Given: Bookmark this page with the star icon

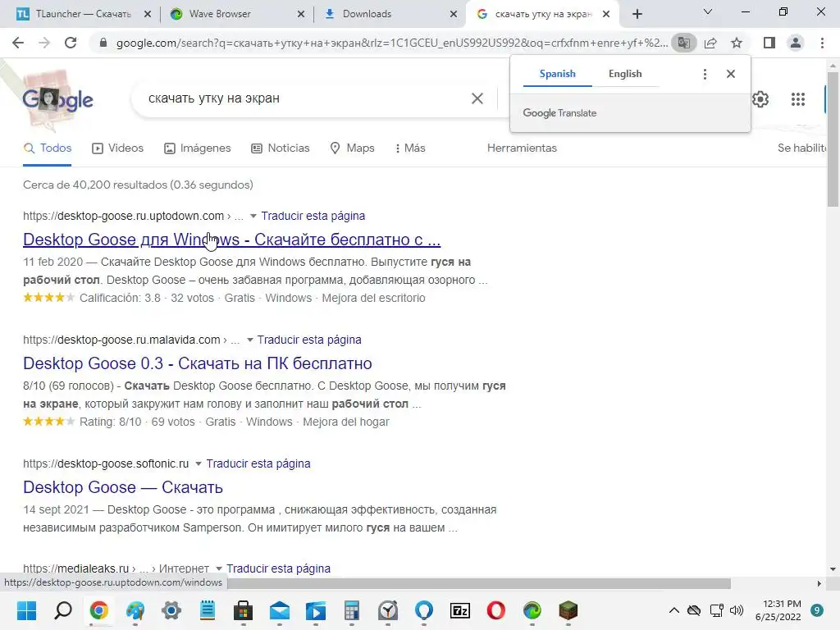Looking at the screenshot, I should click(x=737, y=43).
